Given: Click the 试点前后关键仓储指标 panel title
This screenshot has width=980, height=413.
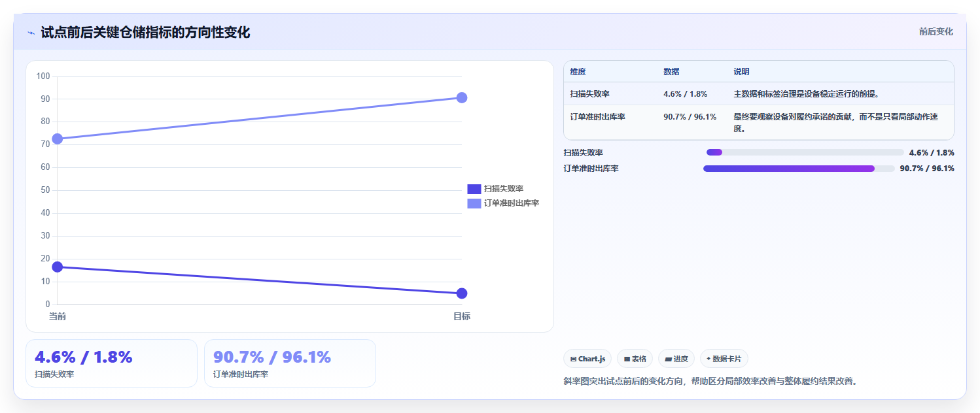Looking at the screenshot, I should [x=145, y=32].
